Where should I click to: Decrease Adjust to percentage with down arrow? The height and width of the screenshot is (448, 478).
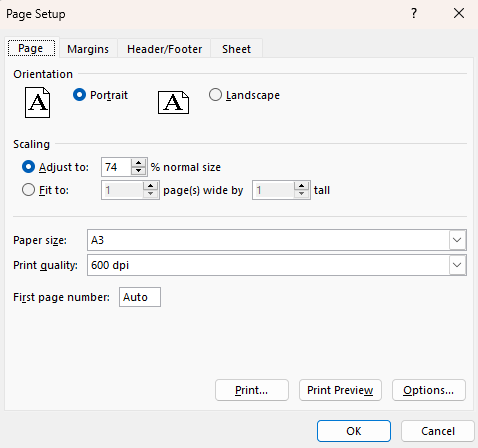(x=138, y=170)
